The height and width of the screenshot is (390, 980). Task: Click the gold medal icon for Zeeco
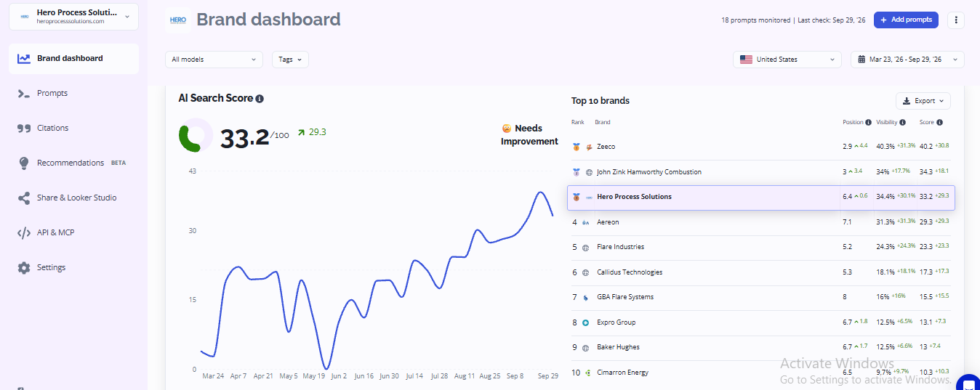pos(576,147)
